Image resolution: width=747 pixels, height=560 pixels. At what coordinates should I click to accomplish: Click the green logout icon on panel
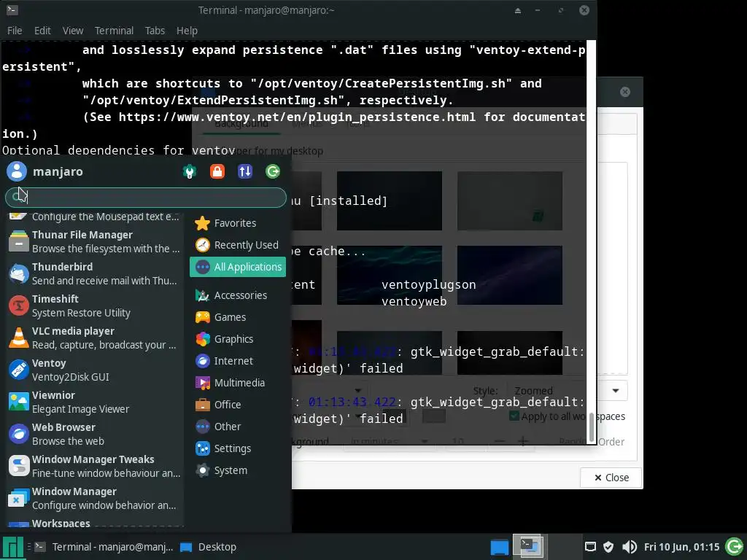pyautogui.click(x=734, y=547)
